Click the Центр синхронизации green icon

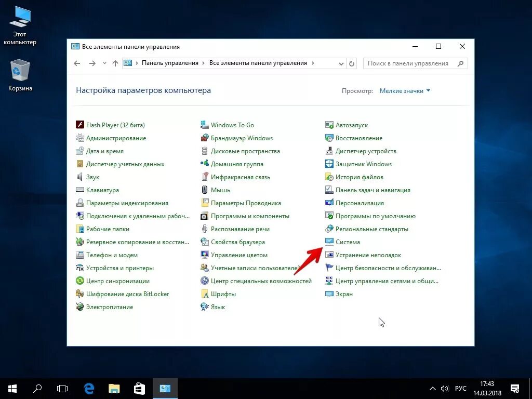click(79, 281)
